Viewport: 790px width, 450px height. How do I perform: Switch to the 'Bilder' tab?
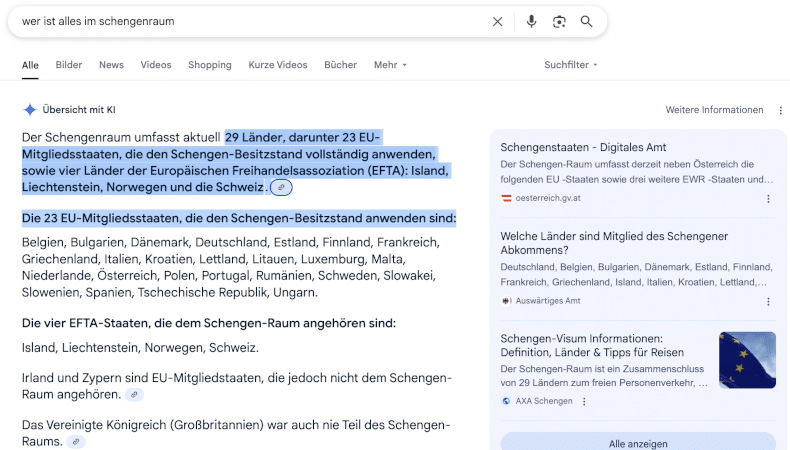pos(69,65)
